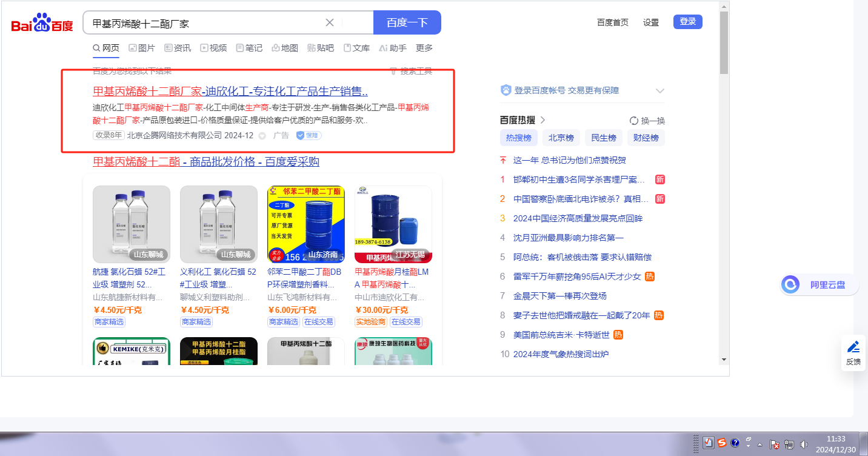
Task: Open 设置 in the top bar
Action: click(651, 22)
